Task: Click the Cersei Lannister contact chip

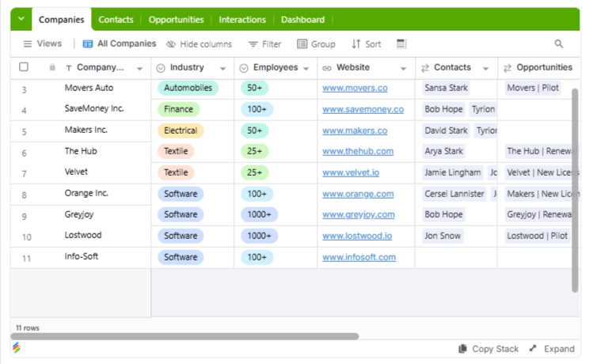Action: (x=454, y=194)
